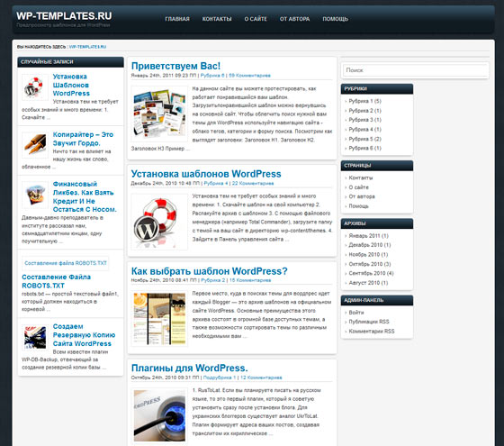Open the Сентябрь 2010 archive link
This screenshot has height=446, width=504.
(x=371, y=273)
